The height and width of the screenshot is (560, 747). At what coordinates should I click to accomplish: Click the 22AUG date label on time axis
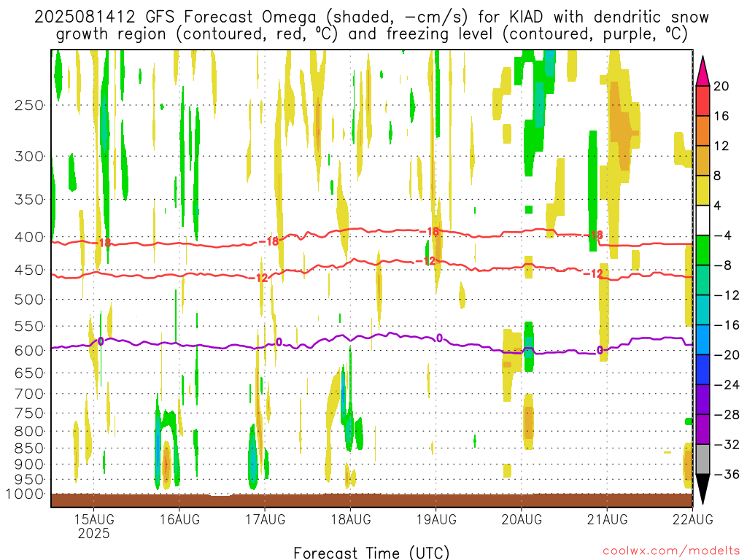click(x=693, y=519)
